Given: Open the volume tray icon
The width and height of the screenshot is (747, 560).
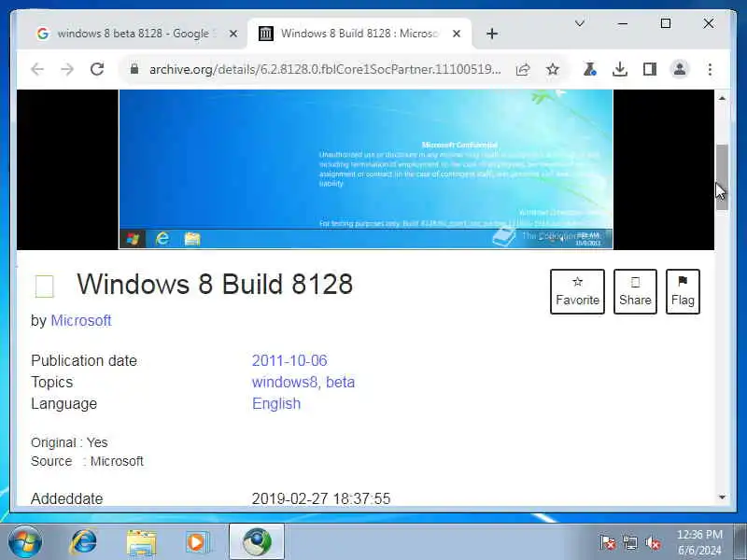Looking at the screenshot, I should 653,543.
